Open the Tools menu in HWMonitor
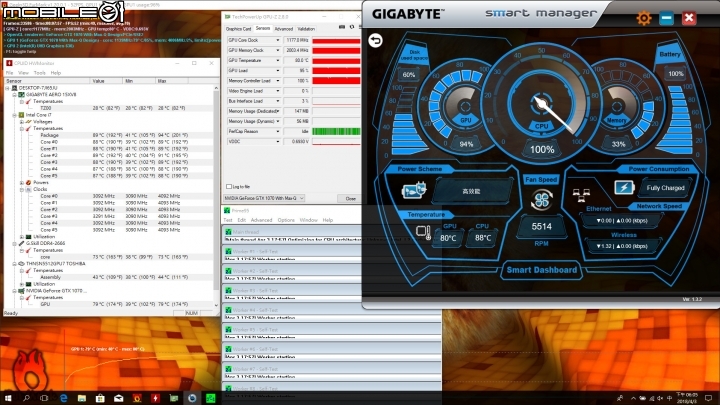The height and width of the screenshot is (405, 720). (x=39, y=73)
